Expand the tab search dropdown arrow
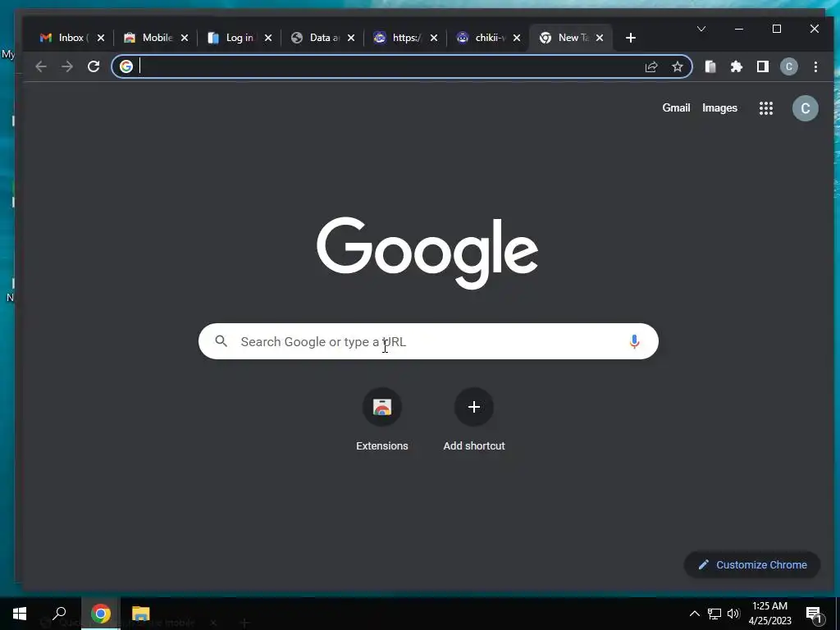 tap(701, 29)
